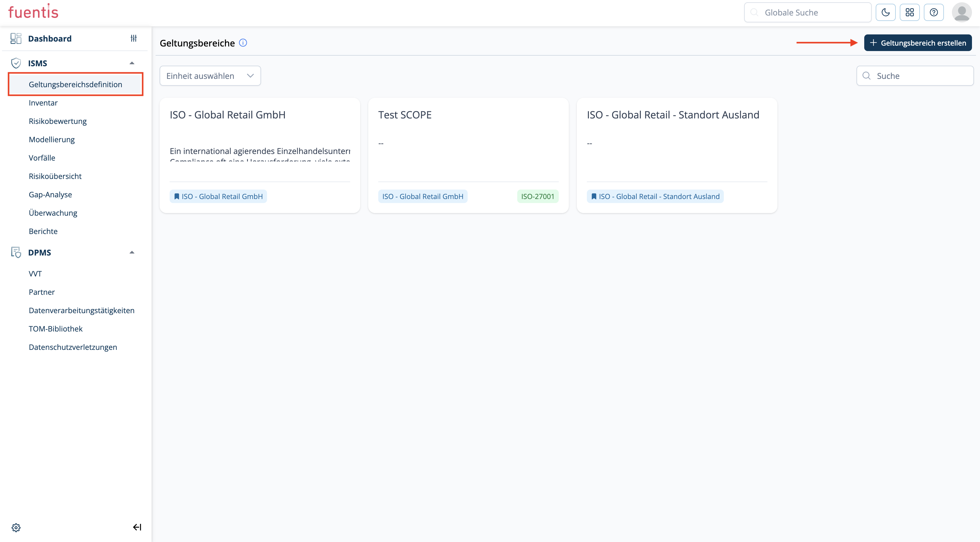Screen dimensions: 980x542
Task: Collapse the DPMS menu section
Action: tap(132, 252)
